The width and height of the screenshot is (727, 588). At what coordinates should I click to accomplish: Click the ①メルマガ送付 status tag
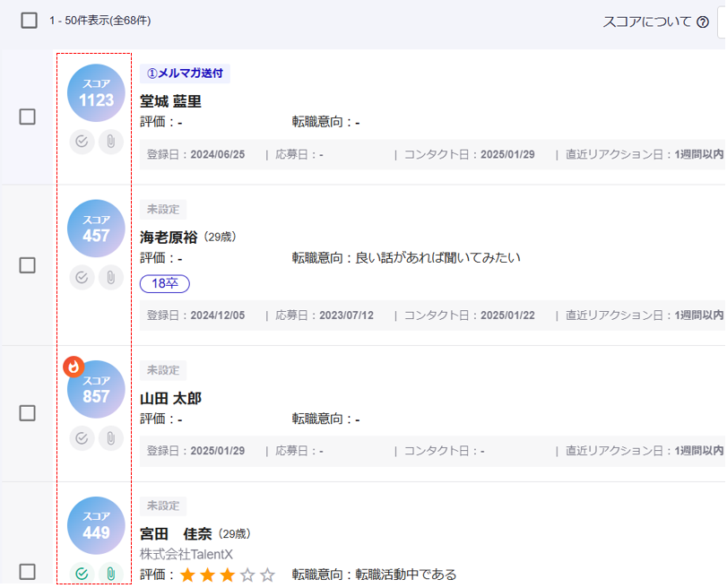pos(185,73)
